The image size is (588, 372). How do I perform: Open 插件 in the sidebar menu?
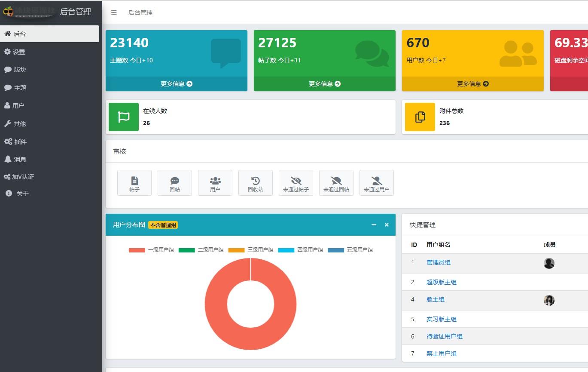pos(20,142)
